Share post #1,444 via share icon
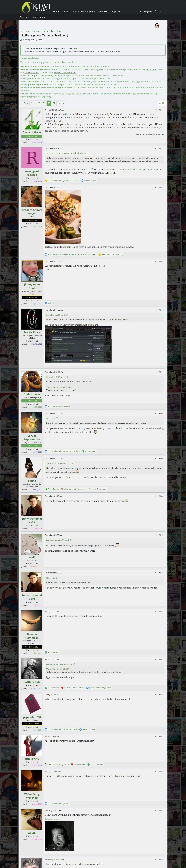 [x=156, y=261]
